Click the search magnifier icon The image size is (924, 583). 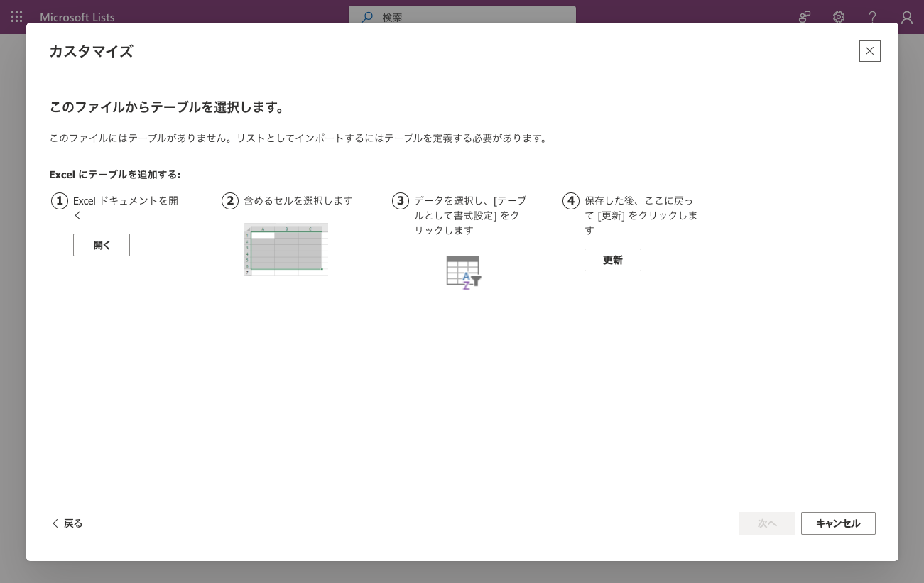coord(367,17)
